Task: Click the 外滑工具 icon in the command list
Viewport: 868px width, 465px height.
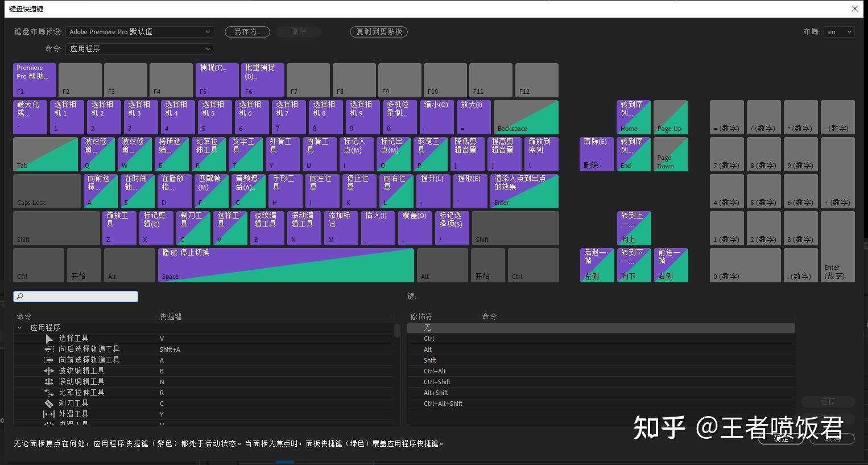Action: [49, 414]
